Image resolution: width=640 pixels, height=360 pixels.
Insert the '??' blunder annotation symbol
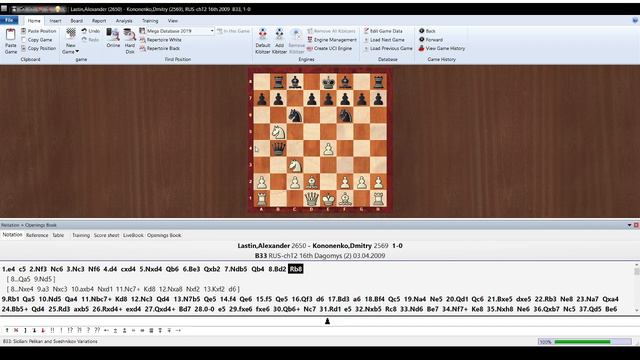coord(97,330)
